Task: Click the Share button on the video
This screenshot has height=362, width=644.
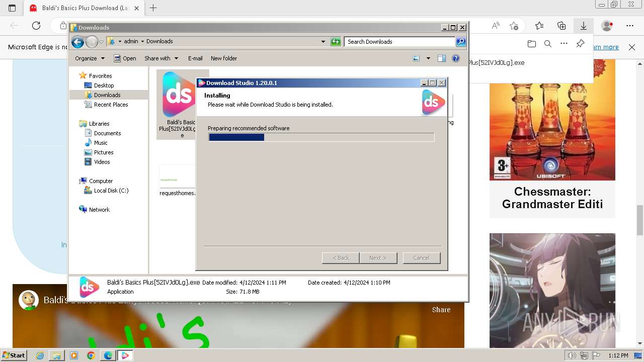Action: click(x=441, y=310)
